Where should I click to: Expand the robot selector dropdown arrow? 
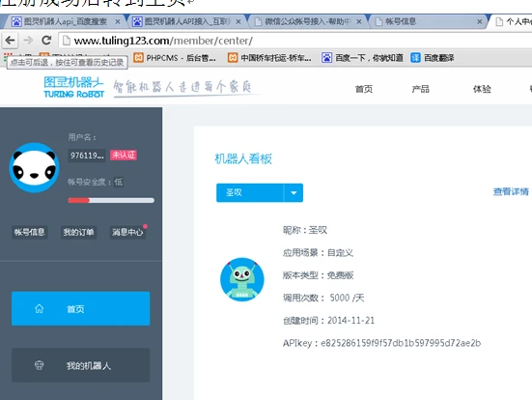pyautogui.click(x=294, y=192)
